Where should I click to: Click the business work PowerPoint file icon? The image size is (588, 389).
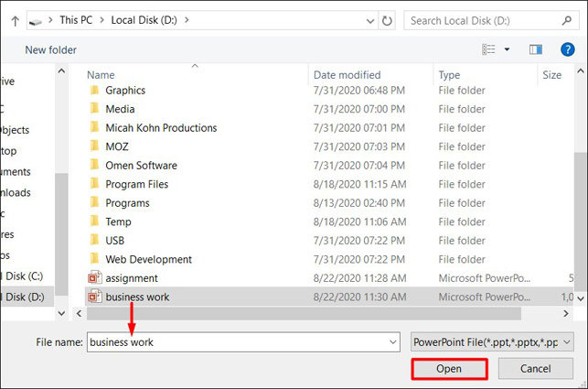(93, 297)
